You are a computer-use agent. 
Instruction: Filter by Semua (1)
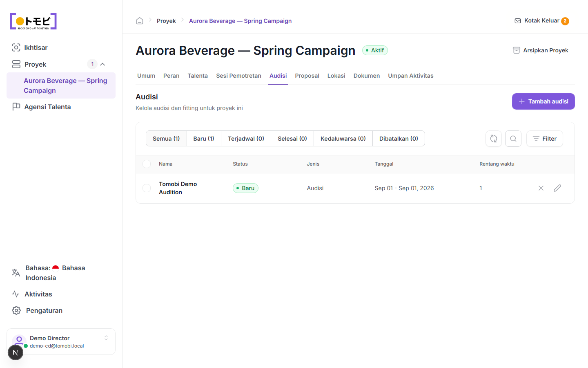click(166, 139)
